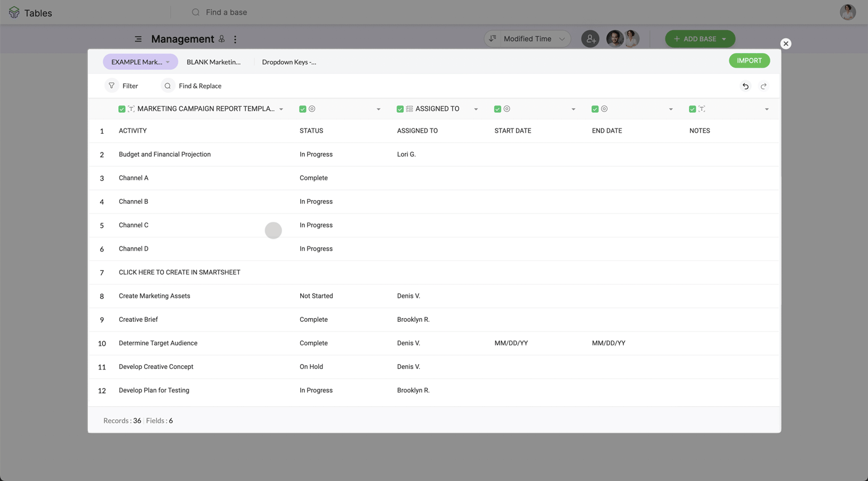The width and height of the screenshot is (868, 481).
Task: Click the Not Started status cell
Action: 316,296
